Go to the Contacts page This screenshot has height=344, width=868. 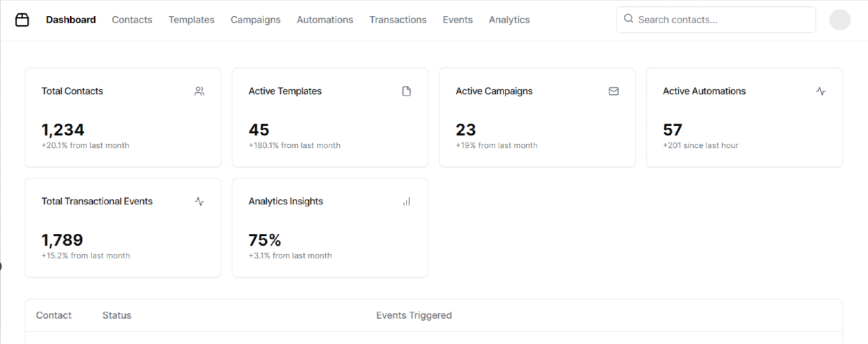click(132, 20)
